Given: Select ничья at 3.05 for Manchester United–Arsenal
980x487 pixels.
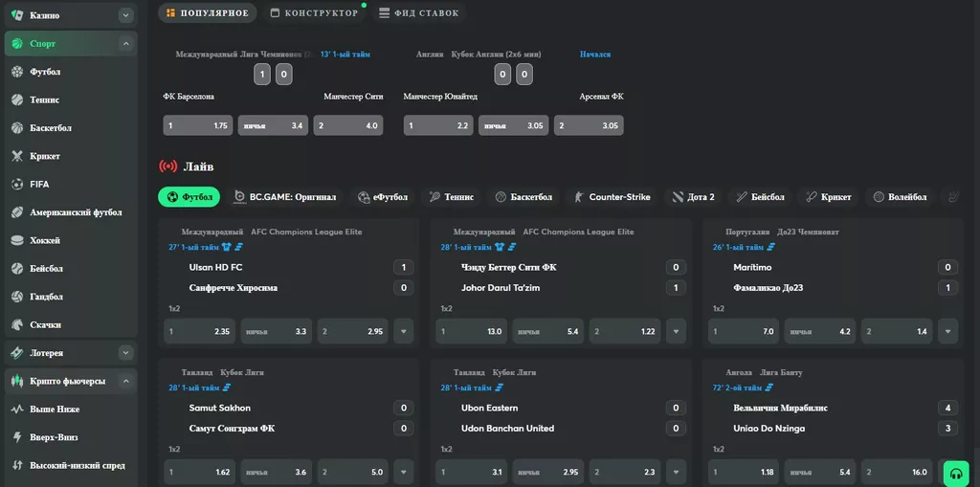Looking at the screenshot, I should [x=513, y=125].
